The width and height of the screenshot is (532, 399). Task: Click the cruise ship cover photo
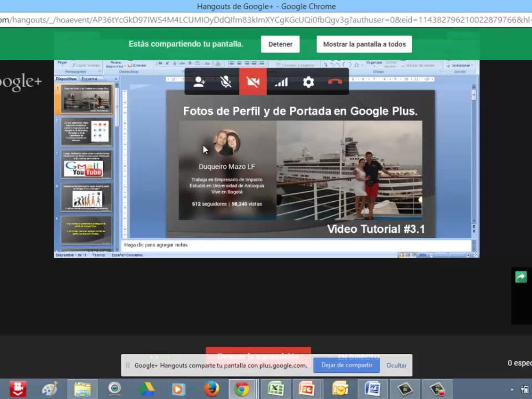349,170
